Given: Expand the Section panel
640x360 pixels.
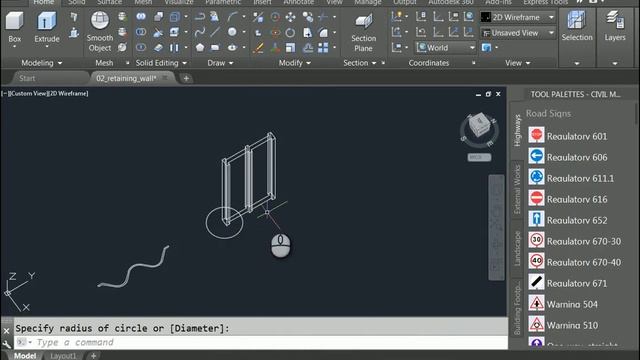Looking at the screenshot, I should point(360,63).
